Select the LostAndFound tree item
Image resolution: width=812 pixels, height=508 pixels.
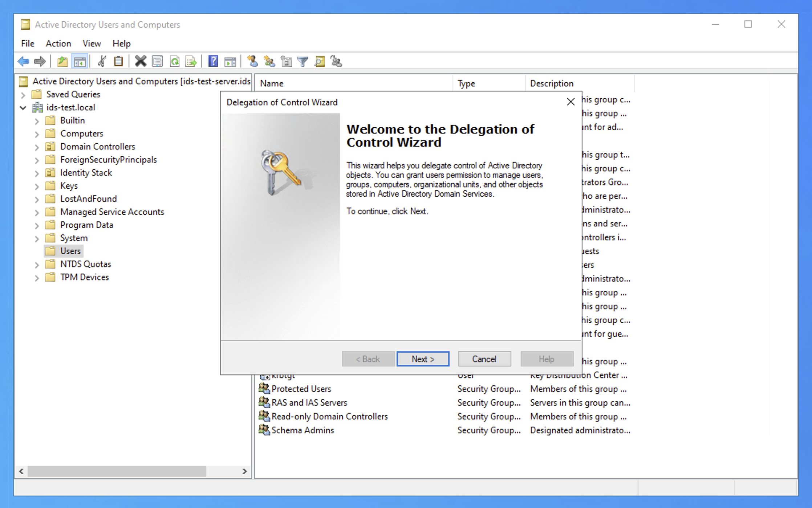[x=89, y=198]
